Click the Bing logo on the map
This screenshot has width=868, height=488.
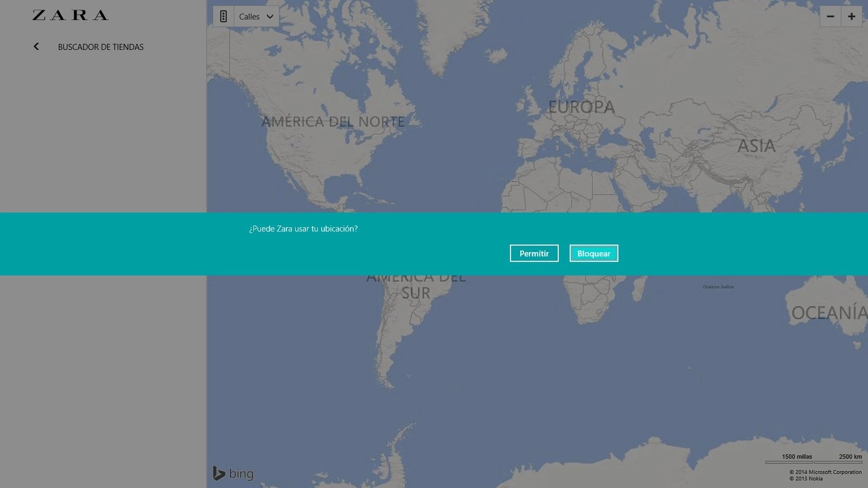click(233, 473)
